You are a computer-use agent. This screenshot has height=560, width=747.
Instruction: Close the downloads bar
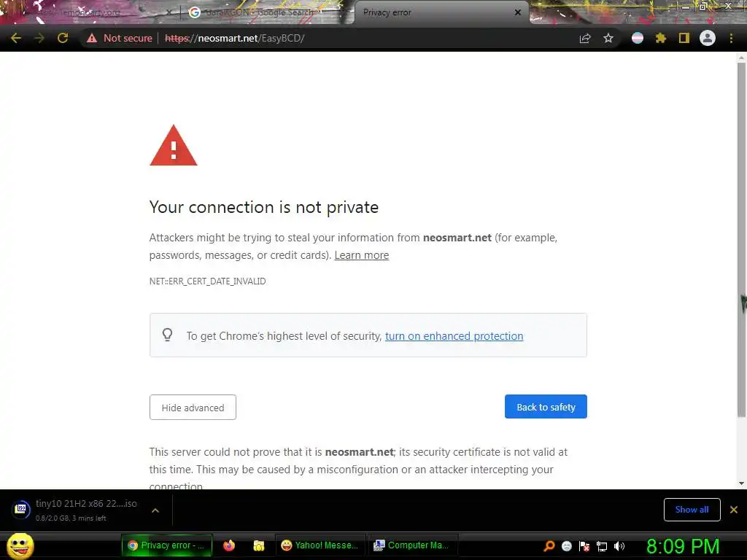click(x=734, y=510)
